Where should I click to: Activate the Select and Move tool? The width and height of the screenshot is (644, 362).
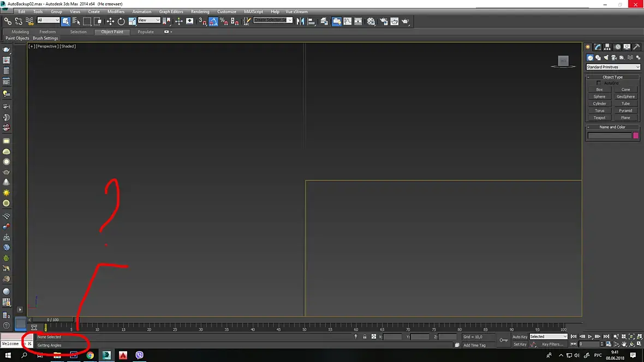[x=110, y=21]
